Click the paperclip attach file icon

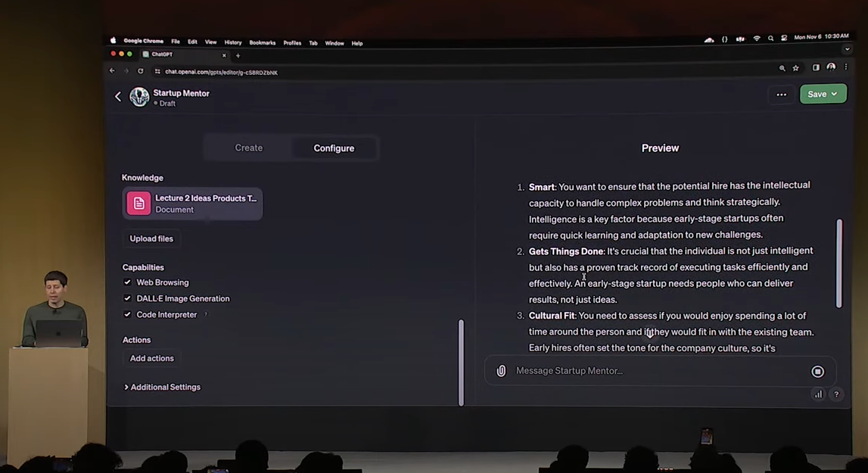point(501,371)
